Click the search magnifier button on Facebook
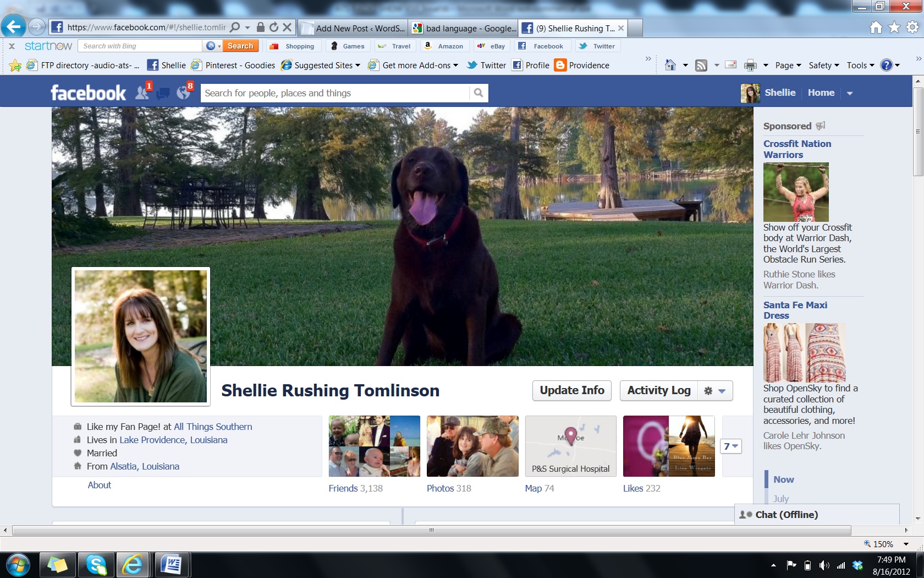Viewport: 924px width, 578px height. pos(479,93)
